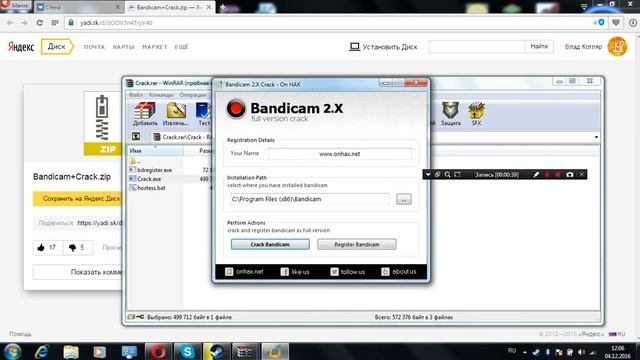The image size is (640, 360).
Task: Click the follow us footer link
Action: click(347, 271)
